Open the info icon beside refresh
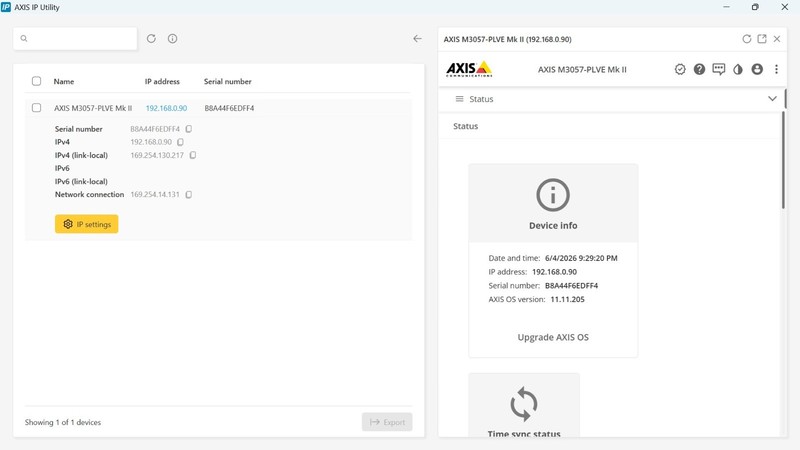Image resolution: width=800 pixels, height=450 pixels. (x=172, y=38)
